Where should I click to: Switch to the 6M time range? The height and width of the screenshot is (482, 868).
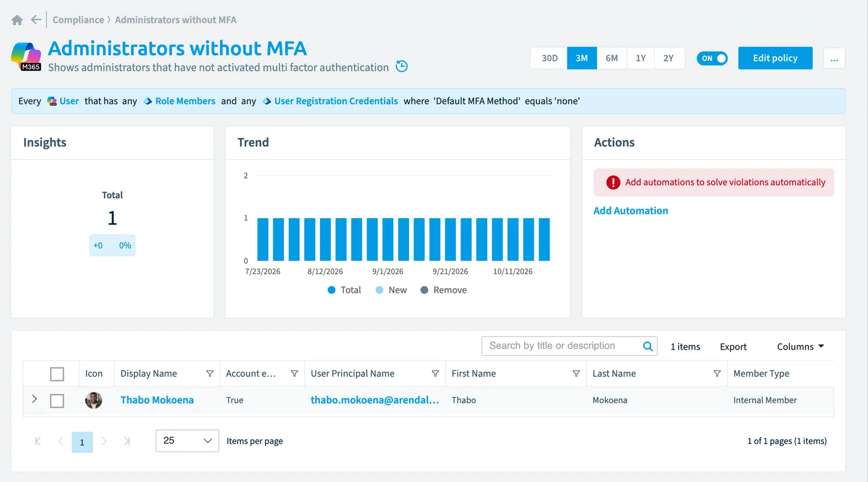click(x=612, y=58)
